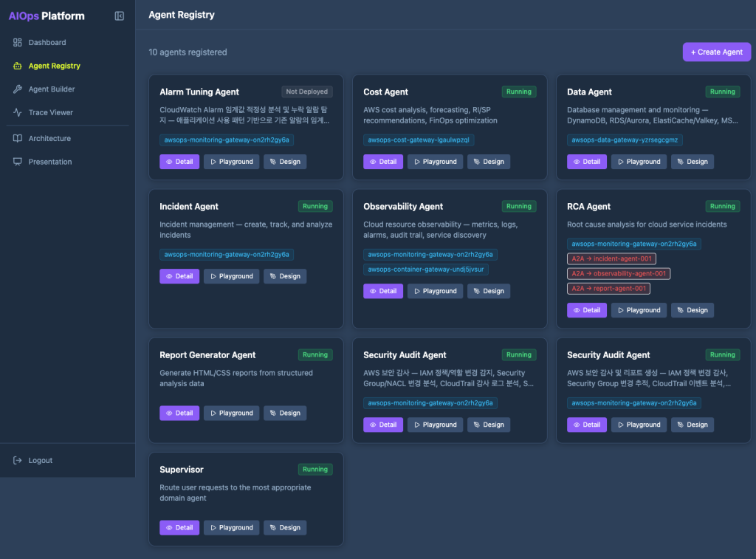
Task: Click the Supervisor card title
Action: (182, 470)
